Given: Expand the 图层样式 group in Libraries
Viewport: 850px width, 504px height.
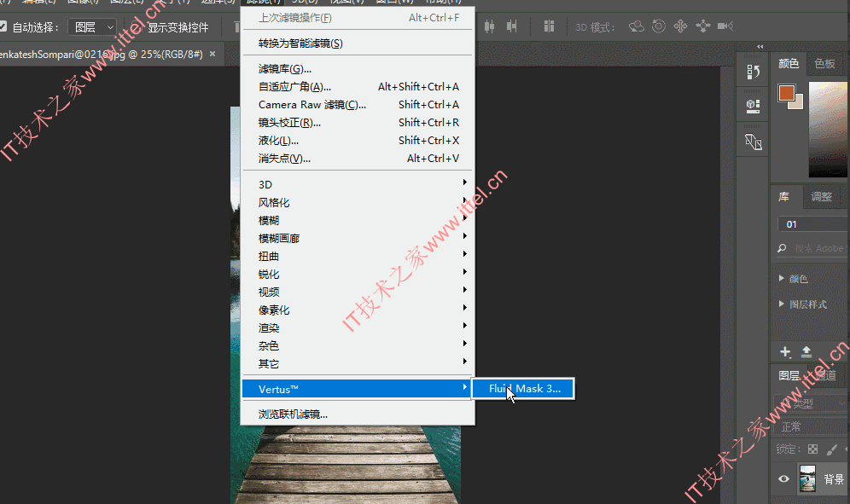Looking at the screenshot, I should click(781, 304).
